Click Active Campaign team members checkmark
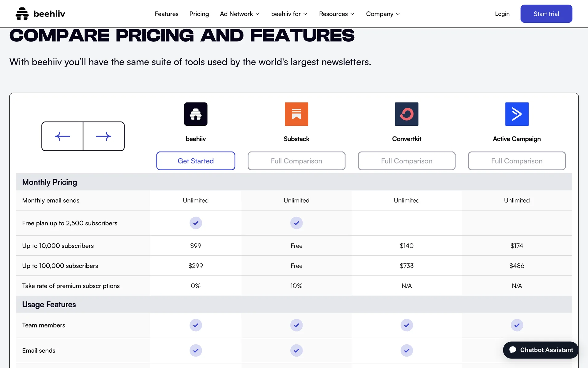The height and width of the screenshot is (368, 588). pyautogui.click(x=517, y=325)
